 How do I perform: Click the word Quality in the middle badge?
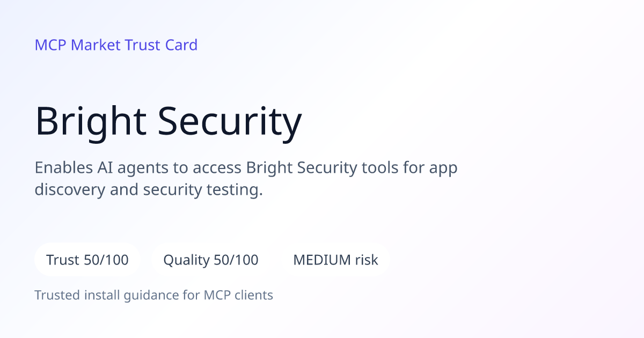coord(186,261)
